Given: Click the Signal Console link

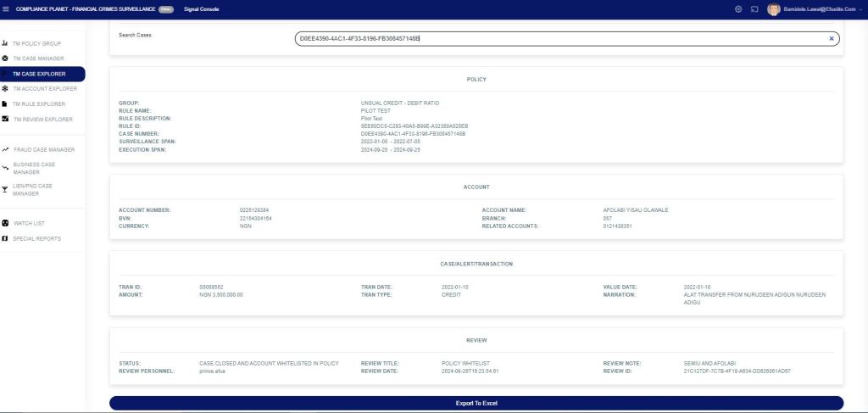Looking at the screenshot, I should point(202,8).
